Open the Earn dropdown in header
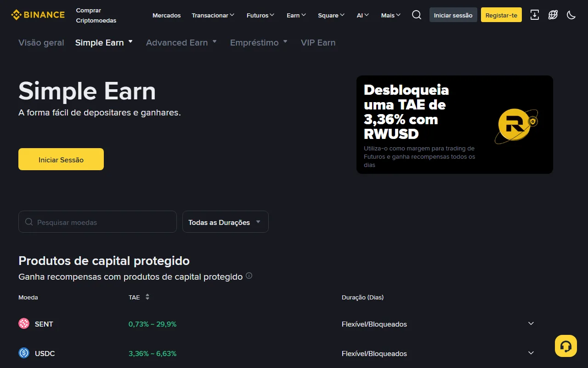Viewport: 588px width, 368px height. coord(296,15)
